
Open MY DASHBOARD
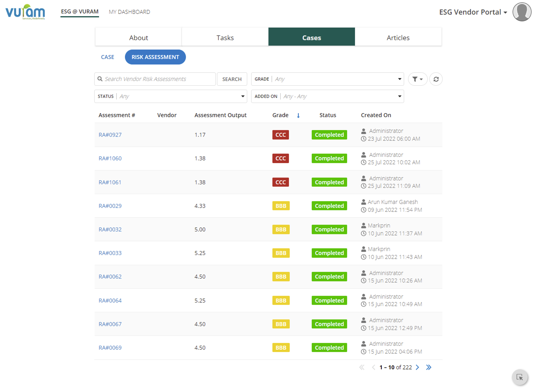(129, 12)
